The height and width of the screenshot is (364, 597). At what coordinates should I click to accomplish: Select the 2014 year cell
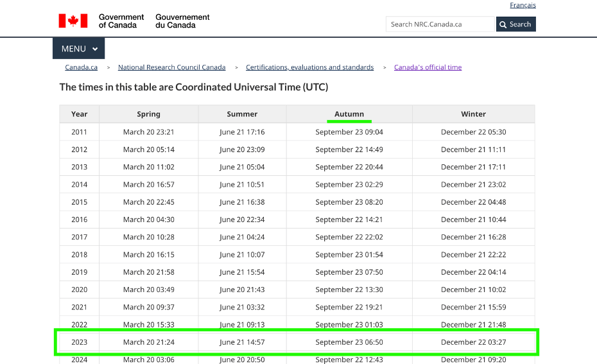[x=79, y=184]
